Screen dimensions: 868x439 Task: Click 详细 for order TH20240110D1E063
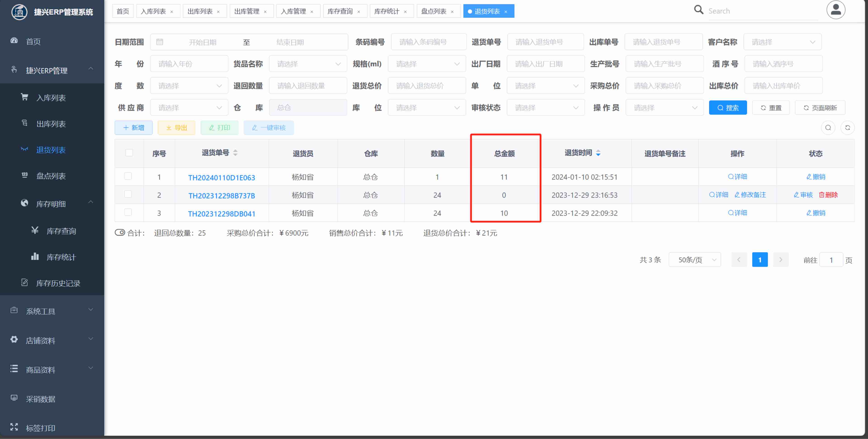[738, 176]
